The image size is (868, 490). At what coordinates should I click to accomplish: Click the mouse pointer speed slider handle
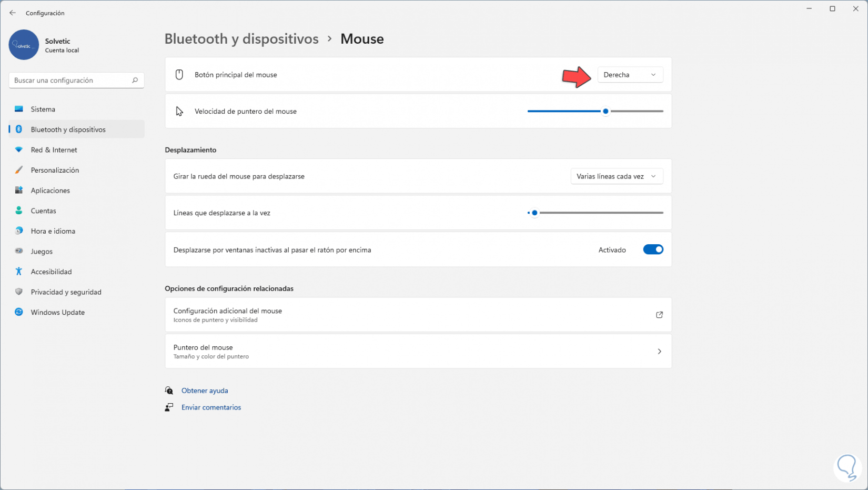pyautogui.click(x=605, y=112)
